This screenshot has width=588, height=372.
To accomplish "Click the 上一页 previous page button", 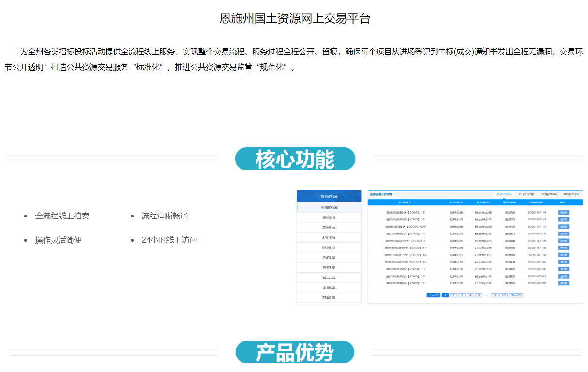I will [x=433, y=295].
